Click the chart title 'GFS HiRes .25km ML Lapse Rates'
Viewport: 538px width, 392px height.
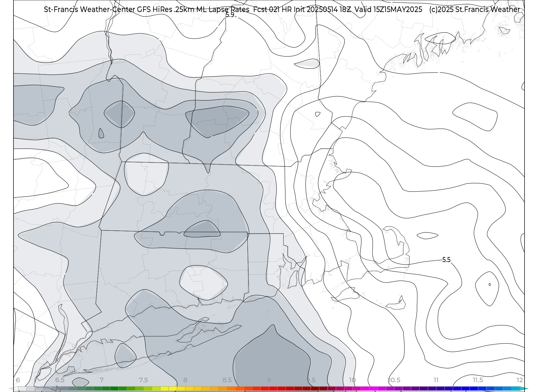tap(193, 10)
